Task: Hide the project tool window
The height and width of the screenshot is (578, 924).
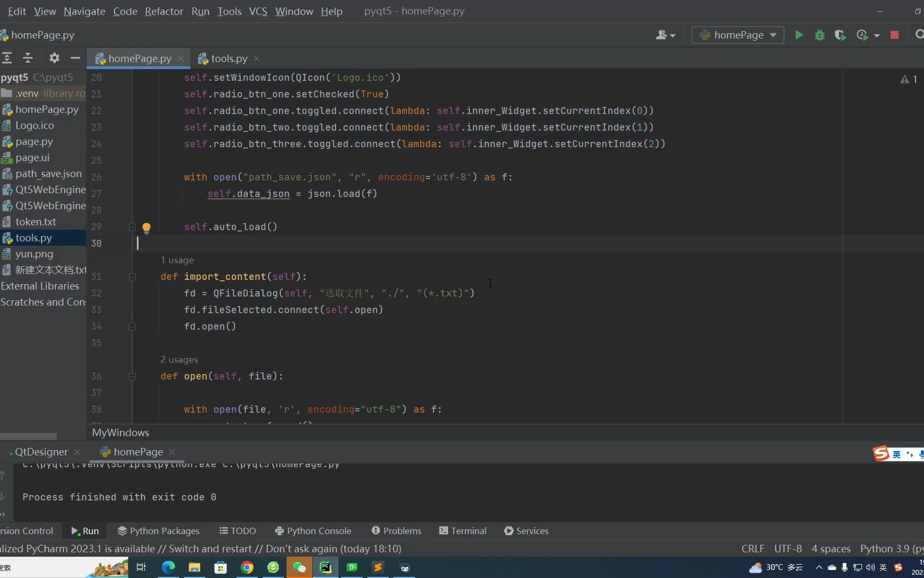Action: pos(75,58)
